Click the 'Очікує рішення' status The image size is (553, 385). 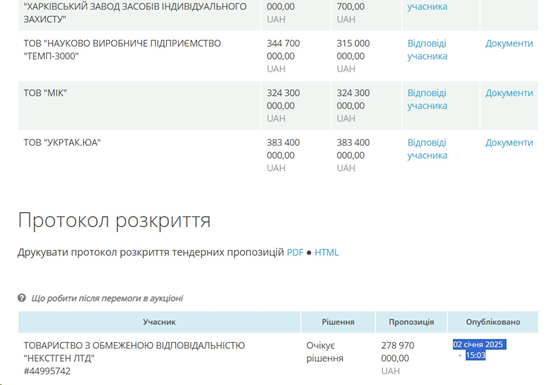(324, 352)
